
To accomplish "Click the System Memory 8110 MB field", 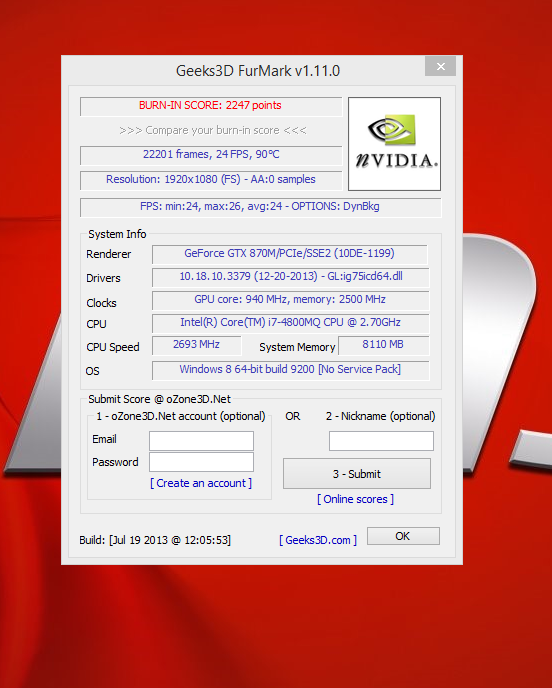I will point(384,346).
